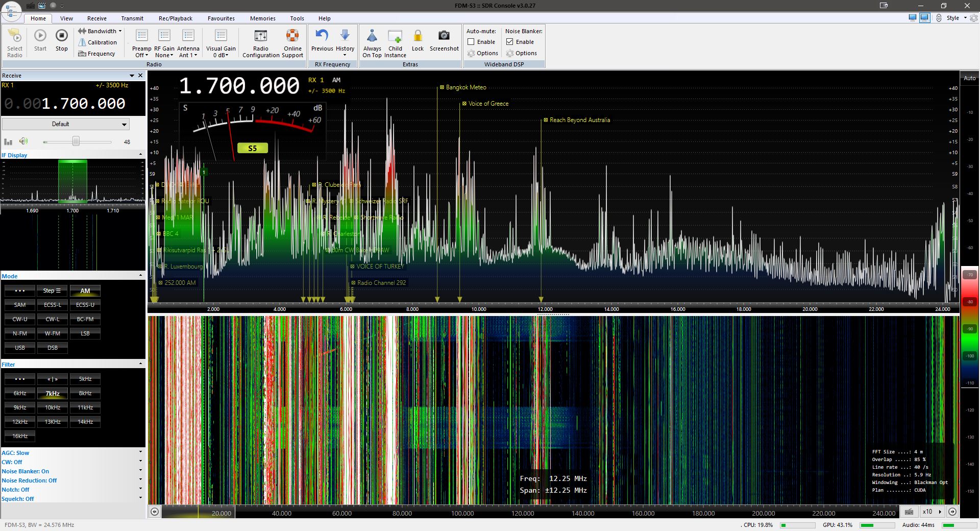Click the Always On Top icon

point(372,36)
